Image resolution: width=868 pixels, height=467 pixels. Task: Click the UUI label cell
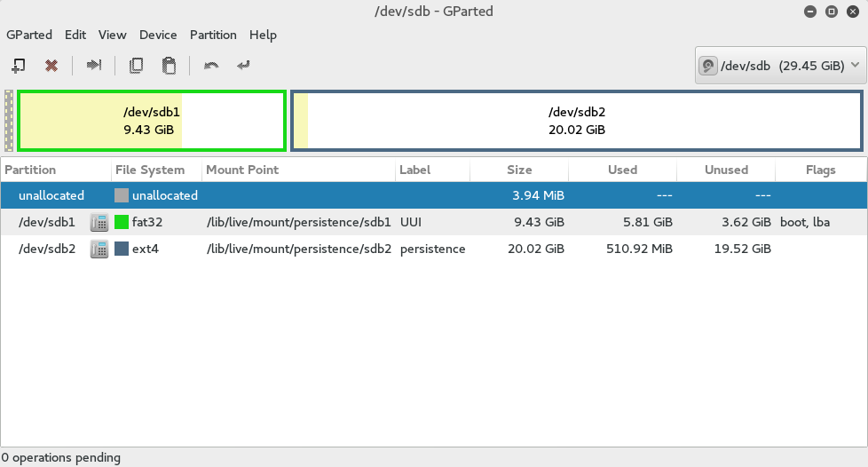(411, 222)
